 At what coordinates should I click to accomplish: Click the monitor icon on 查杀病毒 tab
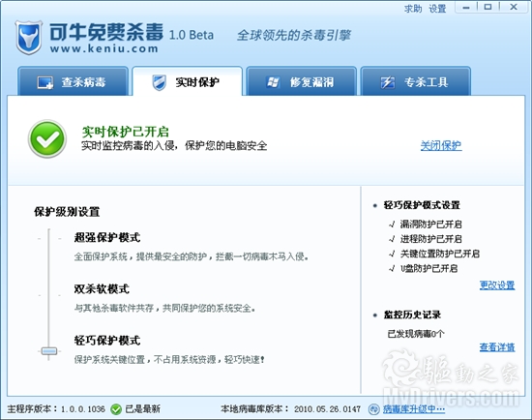pos(45,82)
